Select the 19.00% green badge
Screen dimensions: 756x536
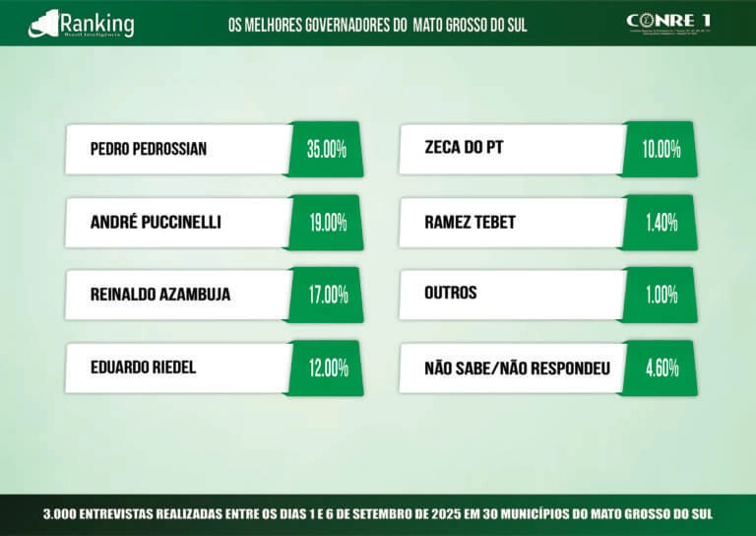[327, 223]
